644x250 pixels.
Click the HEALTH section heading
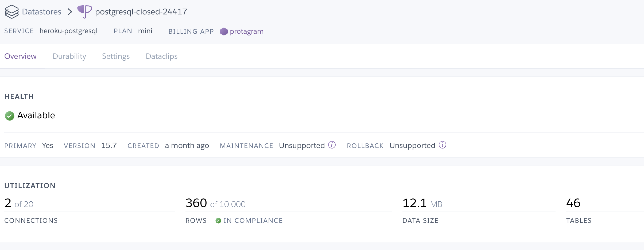coord(19,96)
